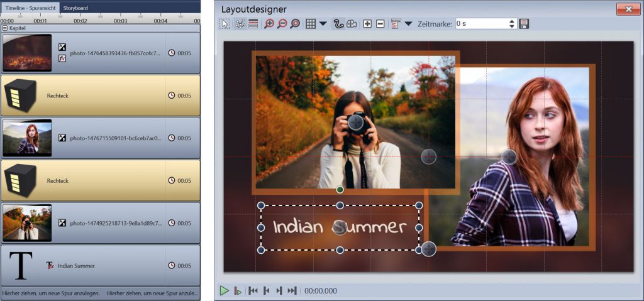This screenshot has height=301, width=644.
Task: Toggle the motion path curve button
Action: [x=338, y=24]
